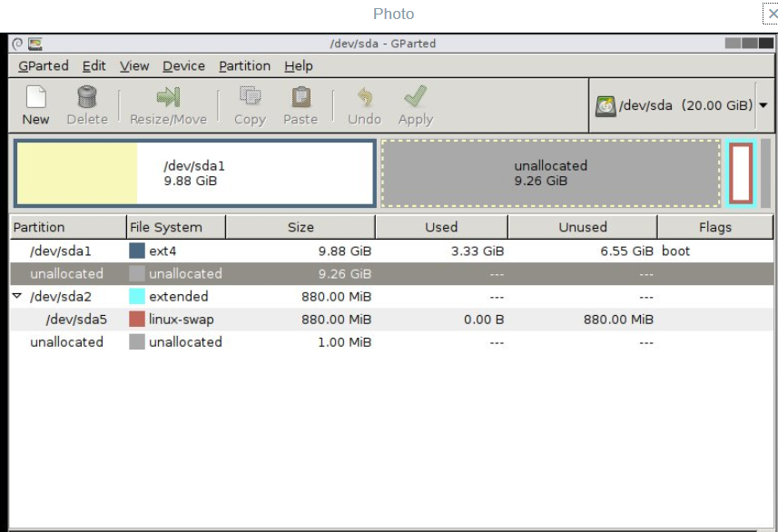Click the New partition toolbar icon
Screen dimensions: 778x532
(x=35, y=98)
